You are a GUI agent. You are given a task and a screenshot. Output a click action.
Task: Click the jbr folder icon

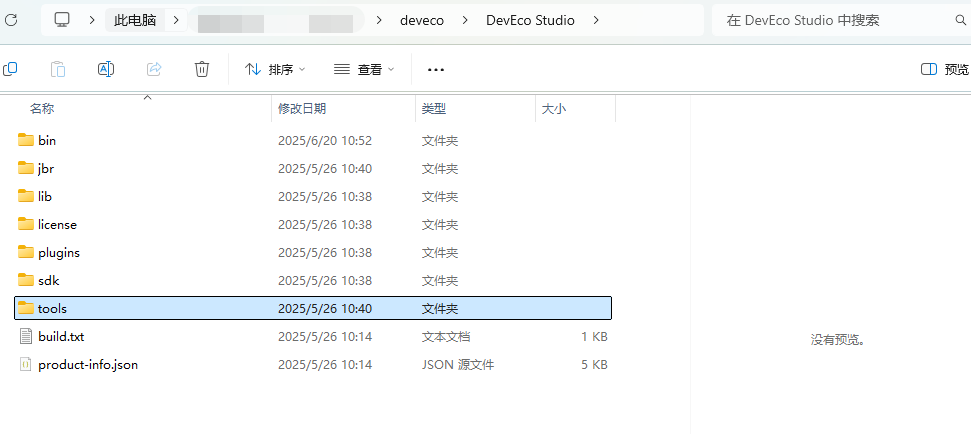[25, 168]
